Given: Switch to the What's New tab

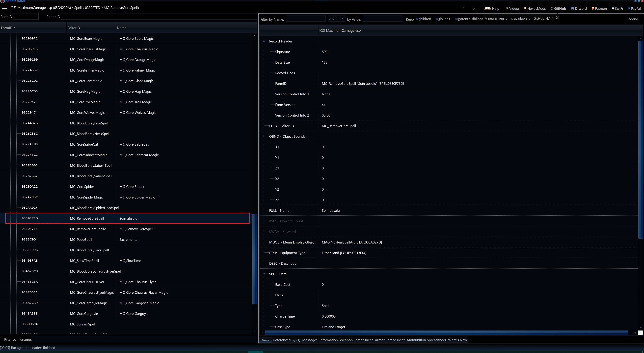Looking at the screenshot, I should (x=457, y=340).
